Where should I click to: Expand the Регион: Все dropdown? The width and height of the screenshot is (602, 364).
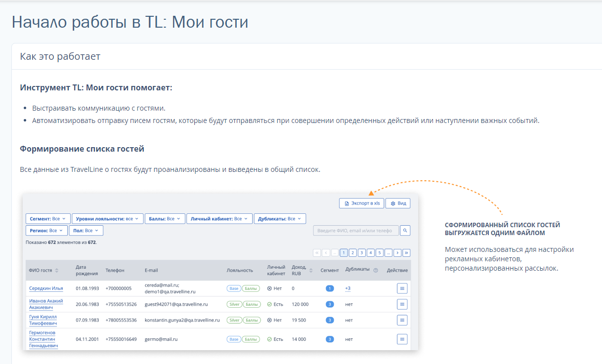(x=46, y=231)
